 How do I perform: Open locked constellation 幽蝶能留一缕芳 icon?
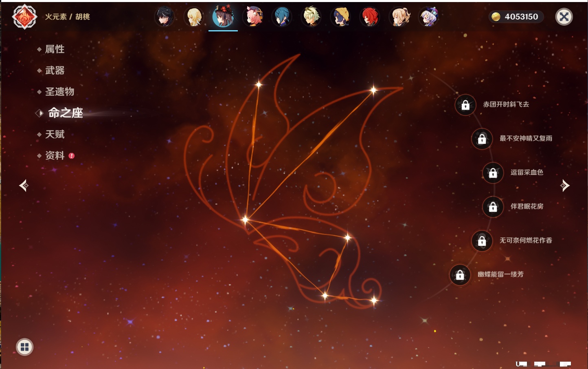pyautogui.click(x=460, y=275)
